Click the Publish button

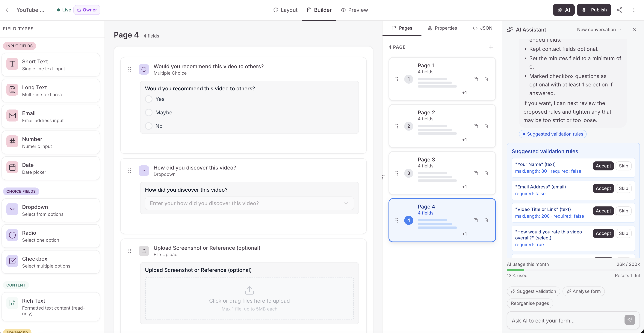pos(594,10)
